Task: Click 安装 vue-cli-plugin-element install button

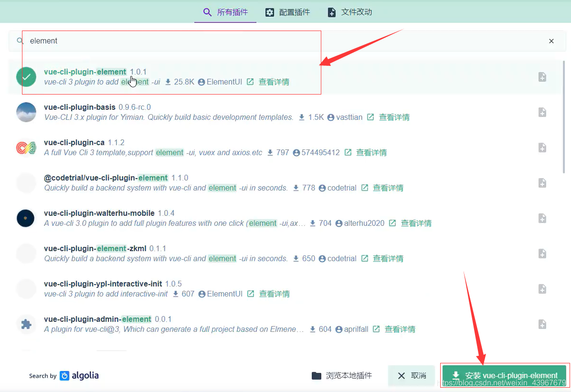Action: pyautogui.click(x=505, y=376)
